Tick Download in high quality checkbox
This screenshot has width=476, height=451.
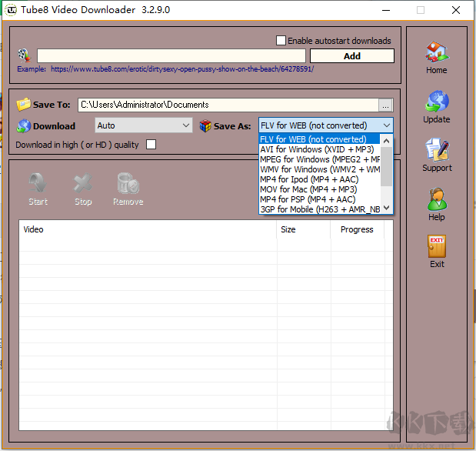(151, 145)
